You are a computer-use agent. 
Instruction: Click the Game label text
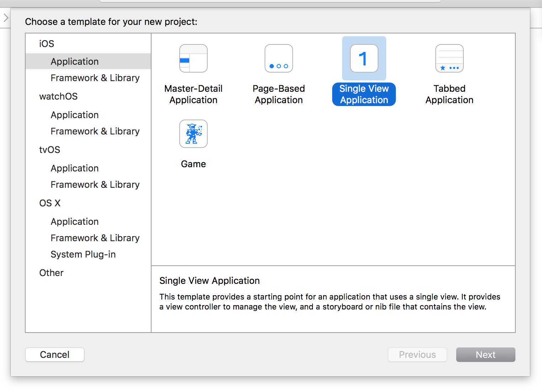[193, 164]
